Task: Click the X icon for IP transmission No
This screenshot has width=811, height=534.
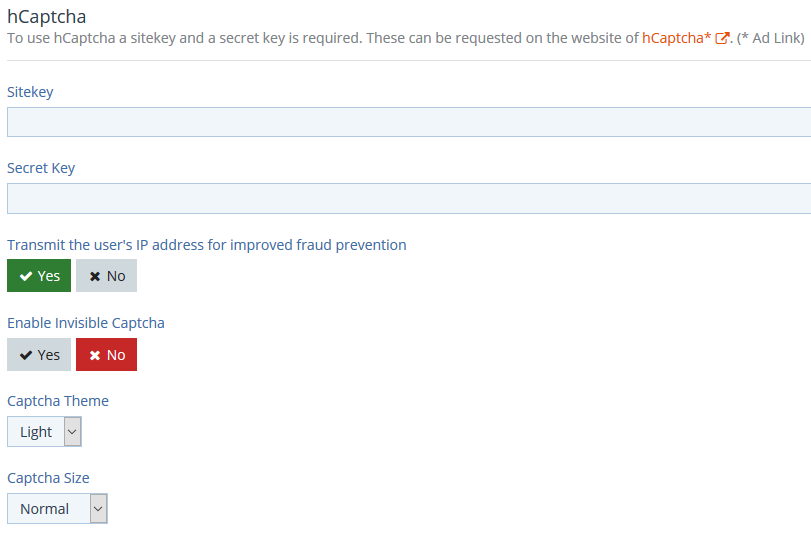Action: [95, 276]
